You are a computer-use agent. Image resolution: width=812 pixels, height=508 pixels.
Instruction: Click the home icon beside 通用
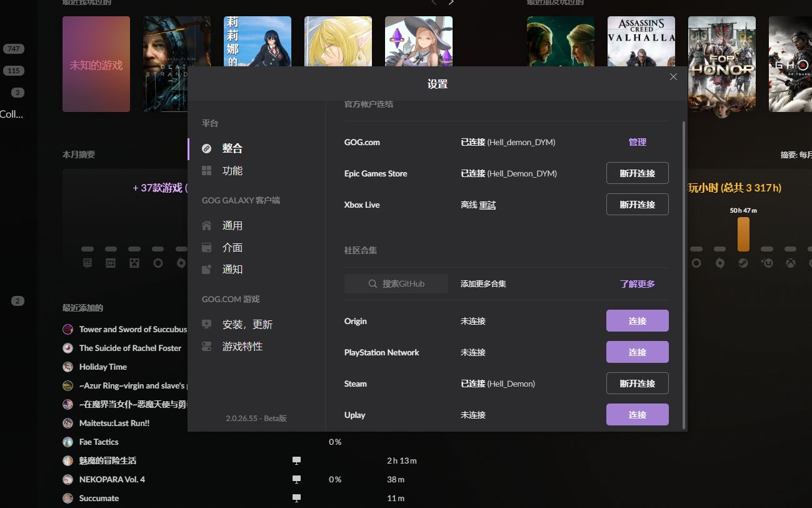206,226
